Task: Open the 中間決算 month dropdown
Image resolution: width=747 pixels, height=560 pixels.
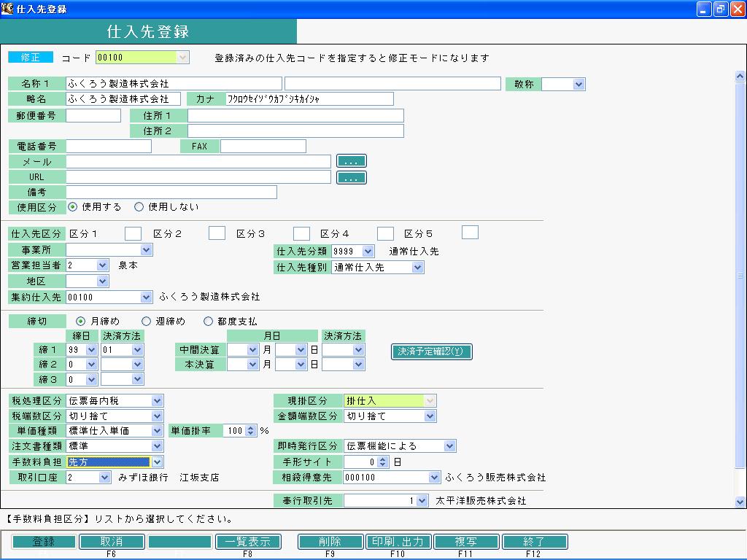Action: [x=253, y=349]
